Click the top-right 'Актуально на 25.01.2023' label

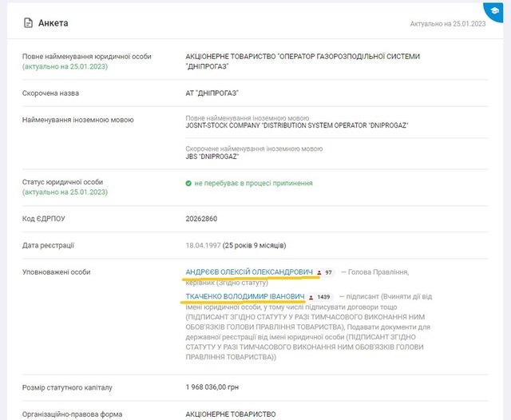click(447, 24)
